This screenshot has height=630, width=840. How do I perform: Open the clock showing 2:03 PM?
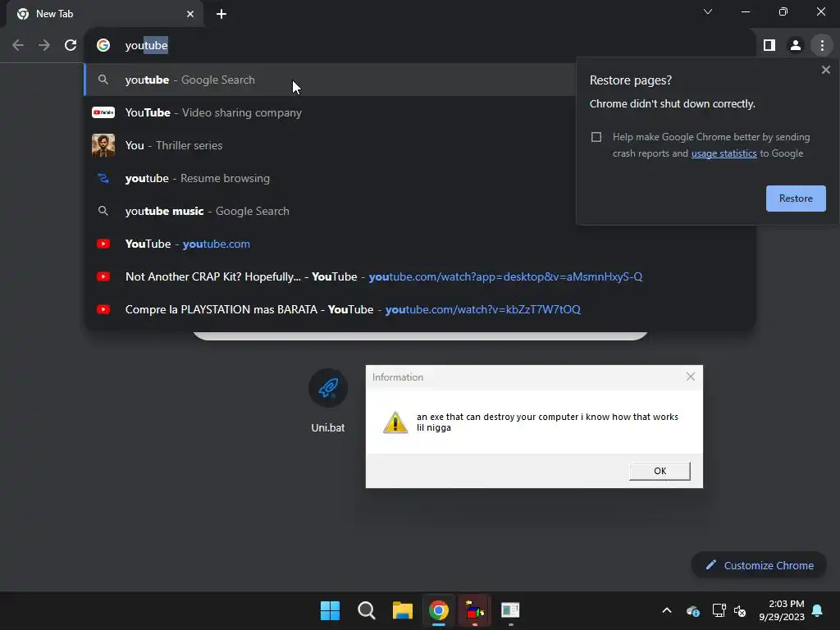[x=782, y=610]
